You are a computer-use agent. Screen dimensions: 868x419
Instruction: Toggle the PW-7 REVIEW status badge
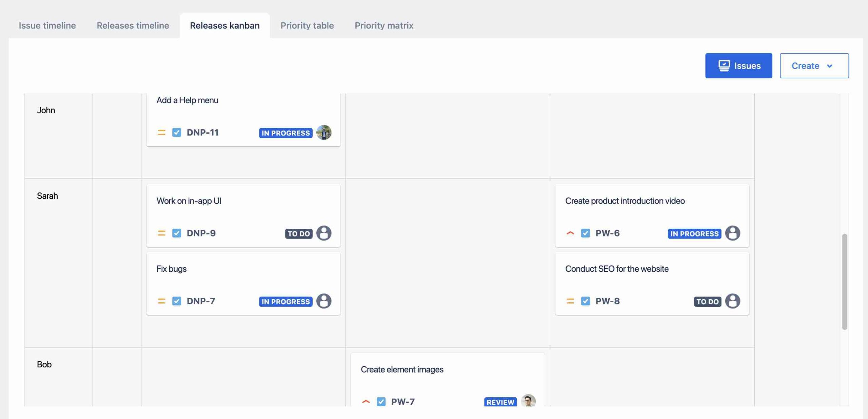point(499,401)
